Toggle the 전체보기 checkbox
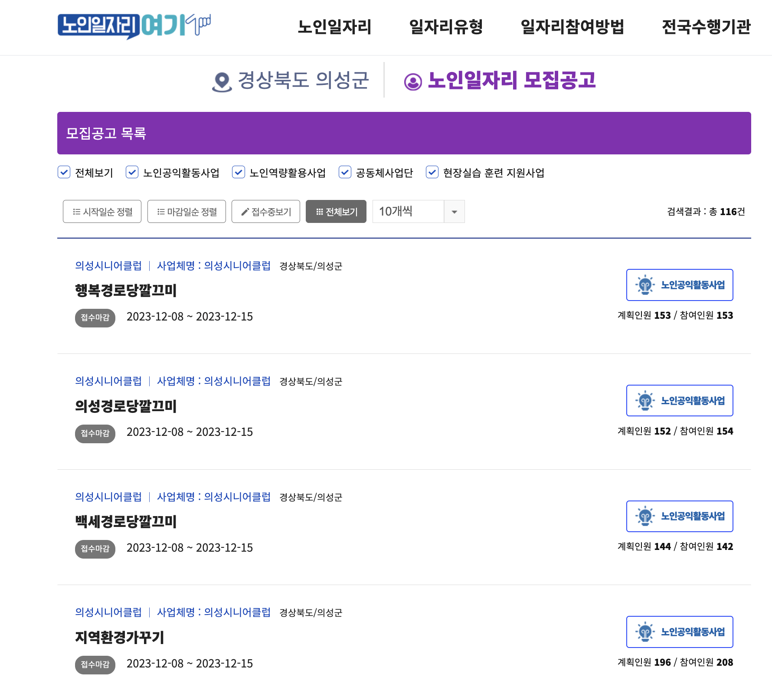 click(64, 172)
